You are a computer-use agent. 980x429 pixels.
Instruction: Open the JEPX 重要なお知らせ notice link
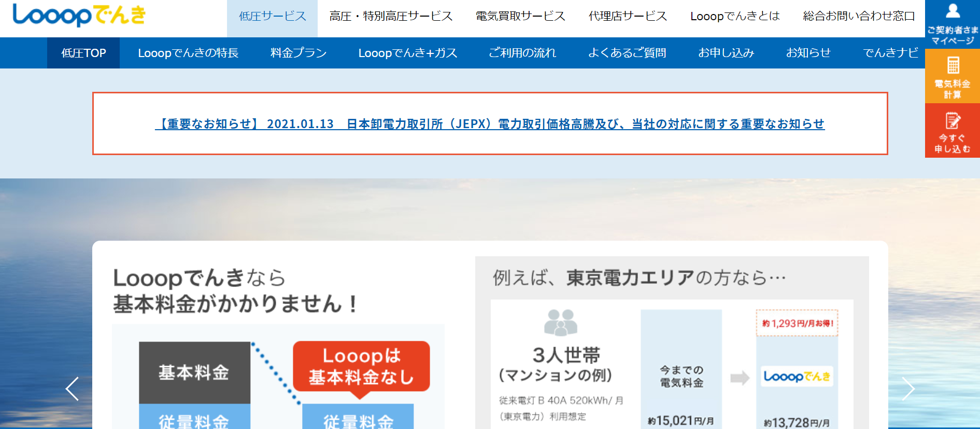point(490,124)
